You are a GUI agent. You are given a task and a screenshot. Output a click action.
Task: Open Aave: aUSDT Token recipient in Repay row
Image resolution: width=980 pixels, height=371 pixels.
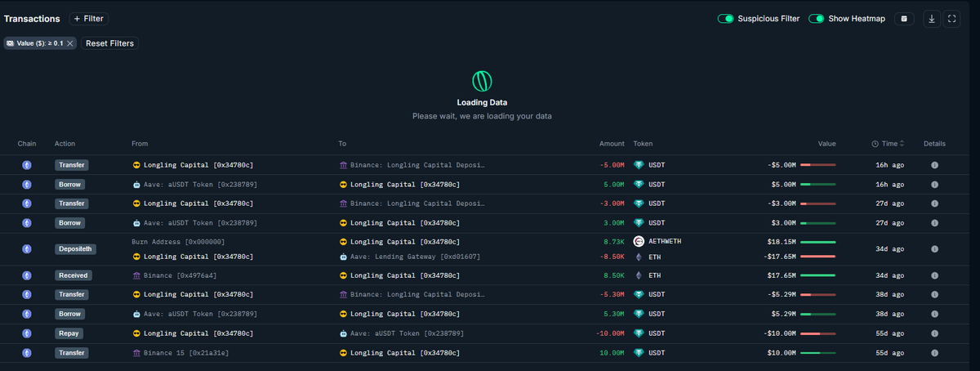point(407,333)
